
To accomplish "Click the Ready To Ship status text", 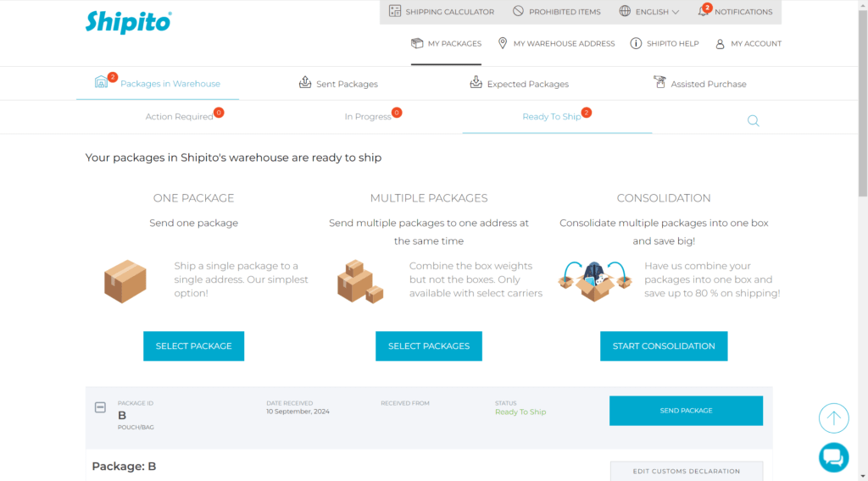I will [x=520, y=412].
